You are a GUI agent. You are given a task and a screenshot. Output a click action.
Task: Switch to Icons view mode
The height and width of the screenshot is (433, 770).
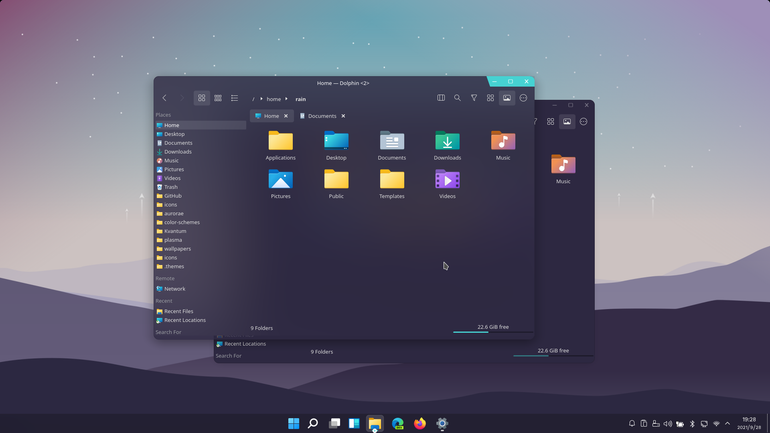point(201,98)
